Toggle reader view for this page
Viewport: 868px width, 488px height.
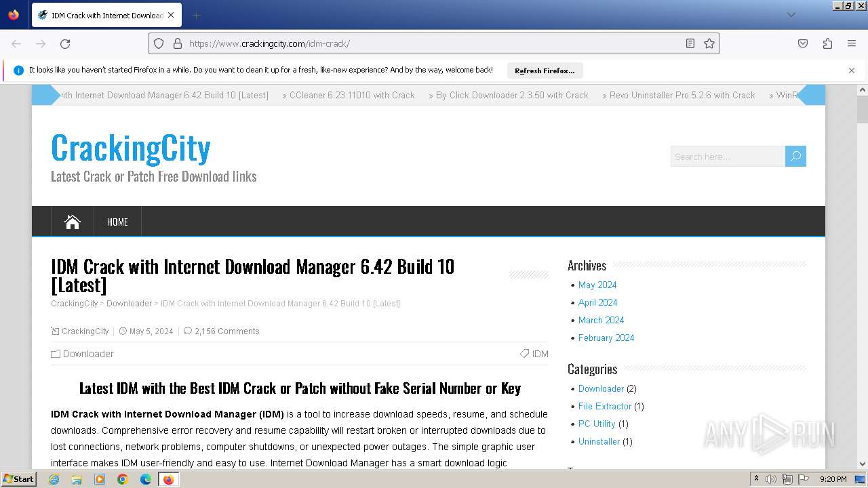pyautogui.click(x=690, y=43)
